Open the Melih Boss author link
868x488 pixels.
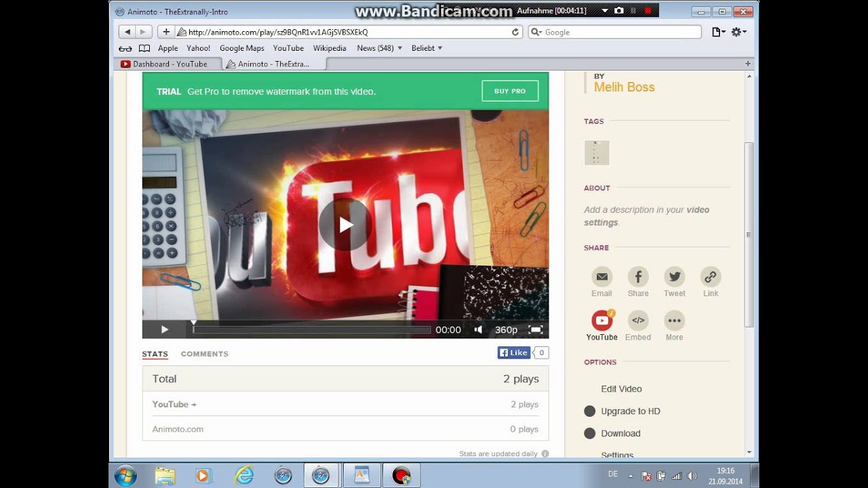pyautogui.click(x=624, y=87)
